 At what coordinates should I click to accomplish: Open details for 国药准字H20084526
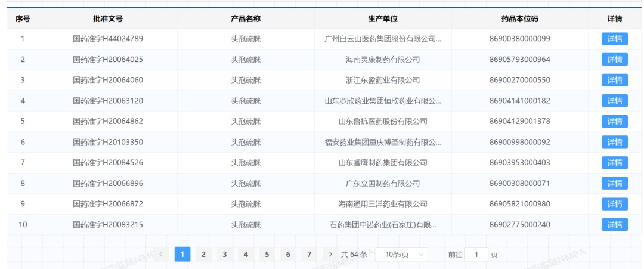[x=614, y=163]
